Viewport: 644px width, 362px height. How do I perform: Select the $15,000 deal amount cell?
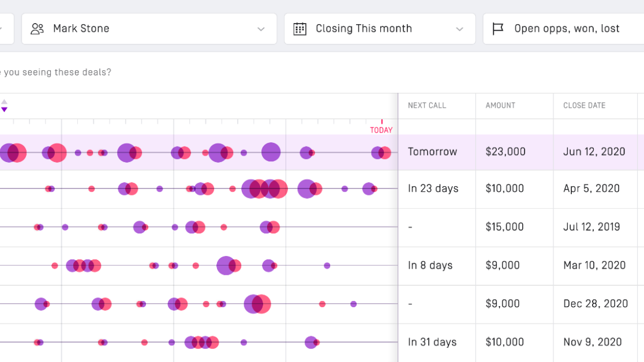tap(504, 227)
